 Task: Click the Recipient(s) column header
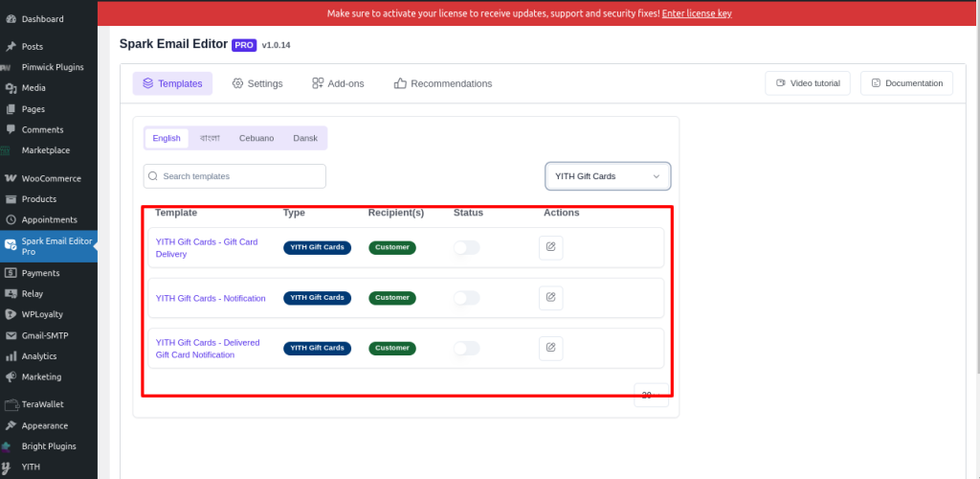click(396, 213)
